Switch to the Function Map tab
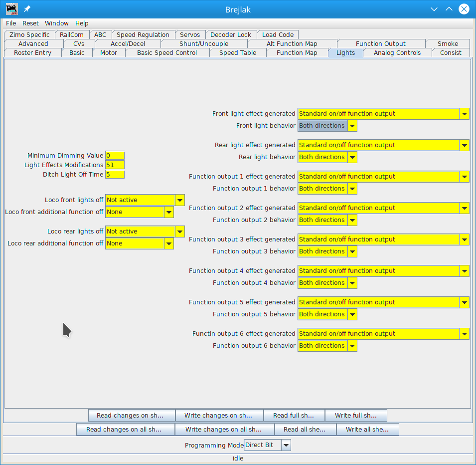Image resolution: width=476 pixels, height=465 pixels. (297, 53)
